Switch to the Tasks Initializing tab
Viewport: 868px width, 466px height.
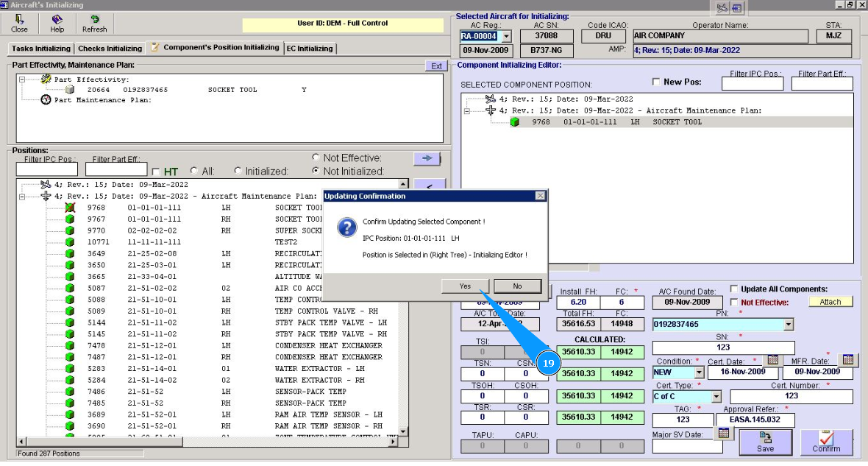pos(41,49)
